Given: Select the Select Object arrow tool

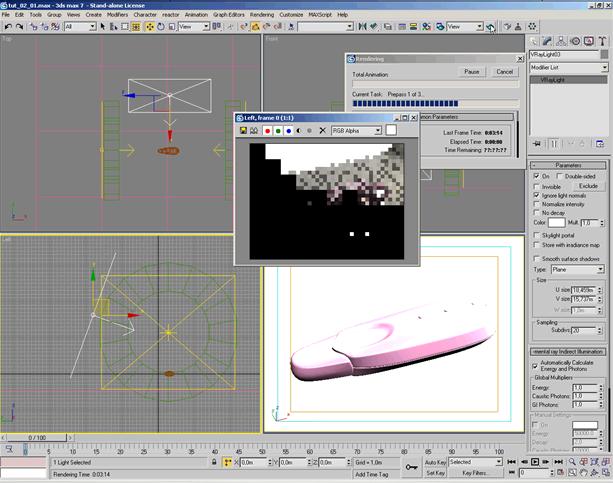Looking at the screenshot, I should tap(103, 27).
